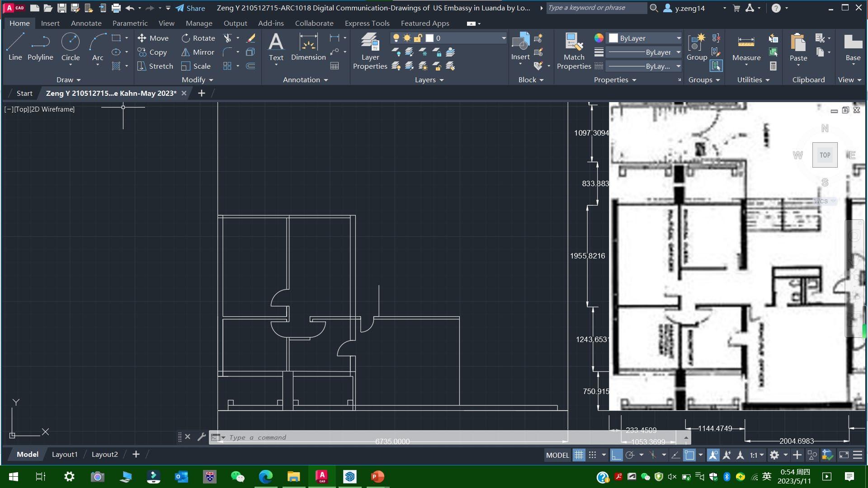This screenshot has width=868, height=488.
Task: Click the TOP face of ViewCube
Action: pyautogui.click(x=825, y=155)
